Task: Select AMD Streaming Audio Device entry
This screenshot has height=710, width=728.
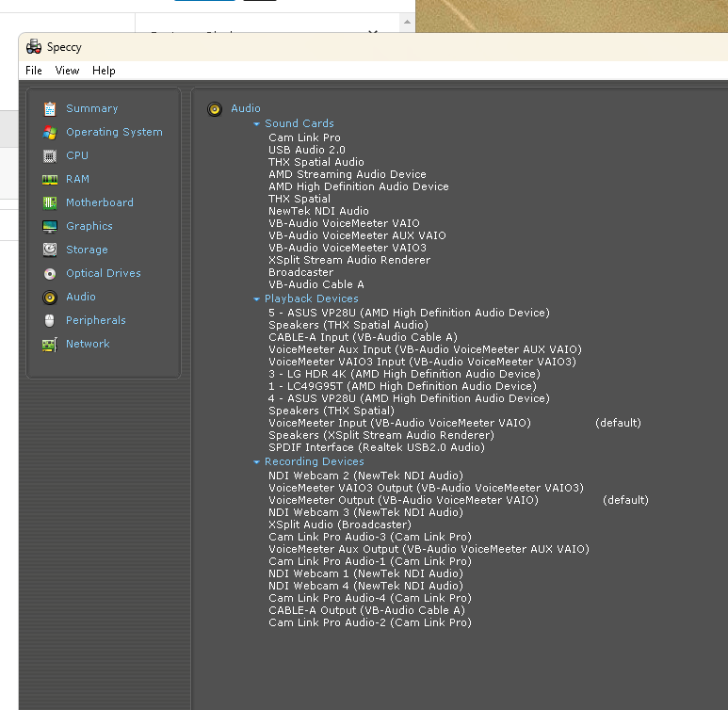Action: click(x=348, y=174)
